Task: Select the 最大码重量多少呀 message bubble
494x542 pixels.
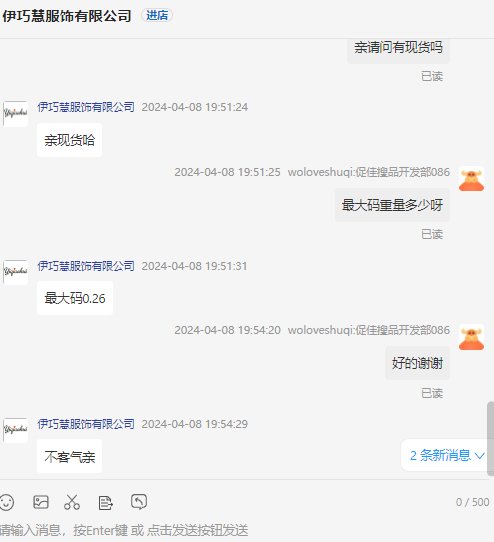Action: (392, 205)
